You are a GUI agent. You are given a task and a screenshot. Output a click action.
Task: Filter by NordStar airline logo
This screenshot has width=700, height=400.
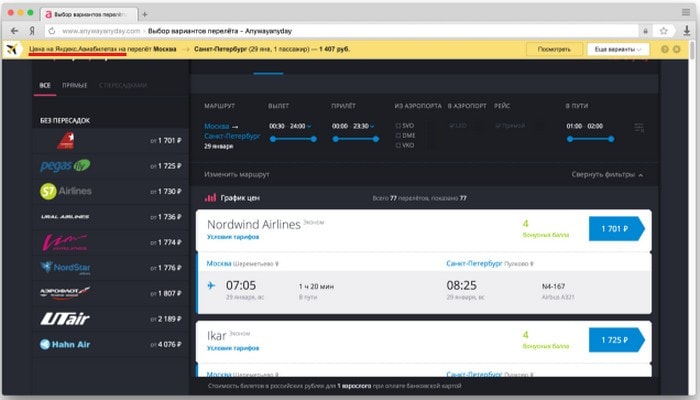65,267
